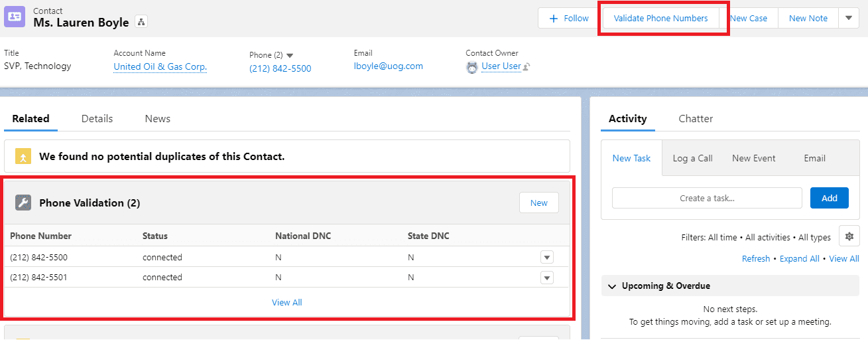Click the Follow button
Viewport: 868px width, 340px height.
(569, 19)
